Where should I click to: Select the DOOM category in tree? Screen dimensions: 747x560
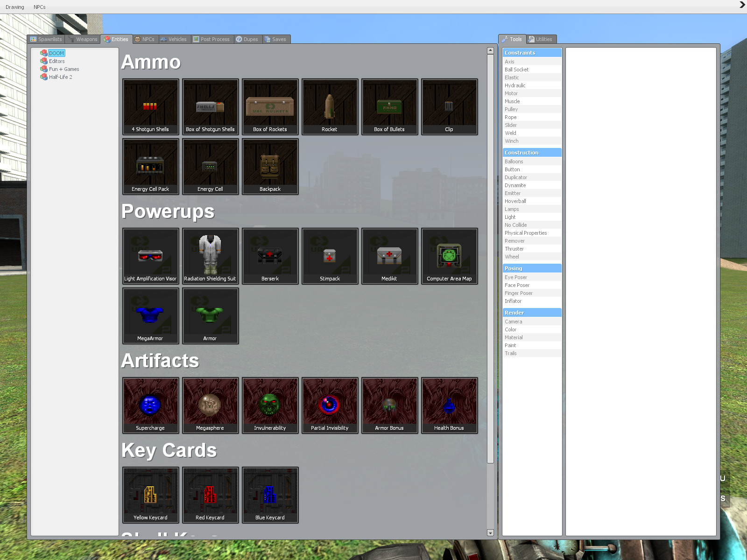pos(56,53)
